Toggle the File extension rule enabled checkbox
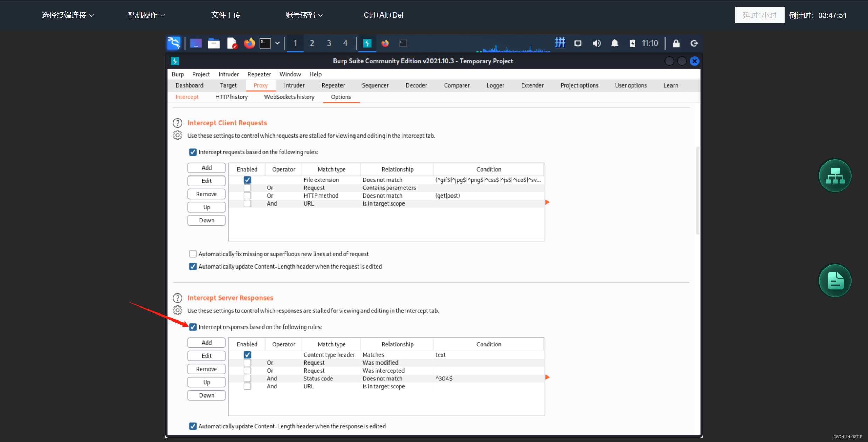Viewport: 868px width, 442px height. click(x=247, y=180)
